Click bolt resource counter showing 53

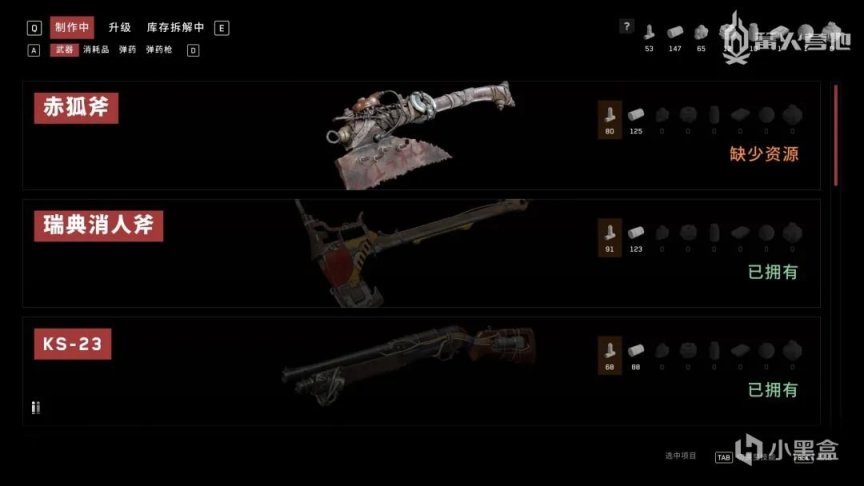649,39
